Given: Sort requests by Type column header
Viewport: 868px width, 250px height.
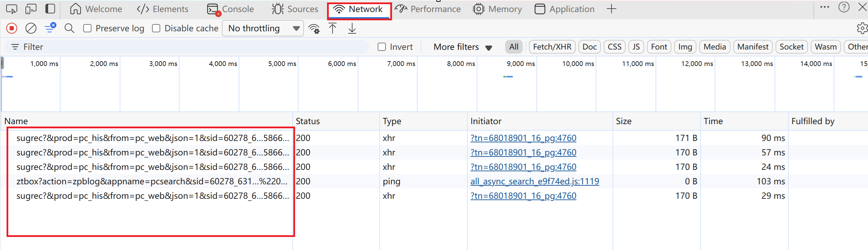Looking at the screenshot, I should point(423,121).
